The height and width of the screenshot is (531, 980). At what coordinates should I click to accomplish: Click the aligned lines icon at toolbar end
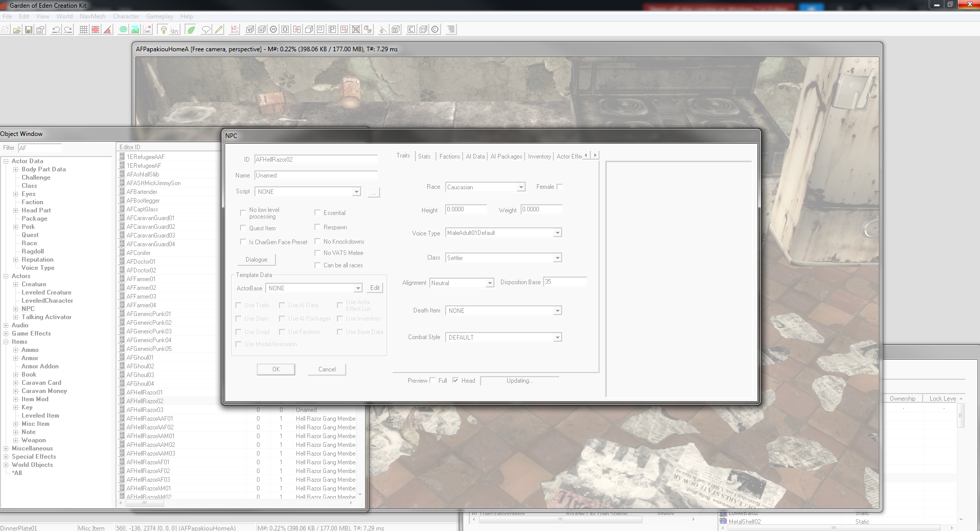point(451,30)
